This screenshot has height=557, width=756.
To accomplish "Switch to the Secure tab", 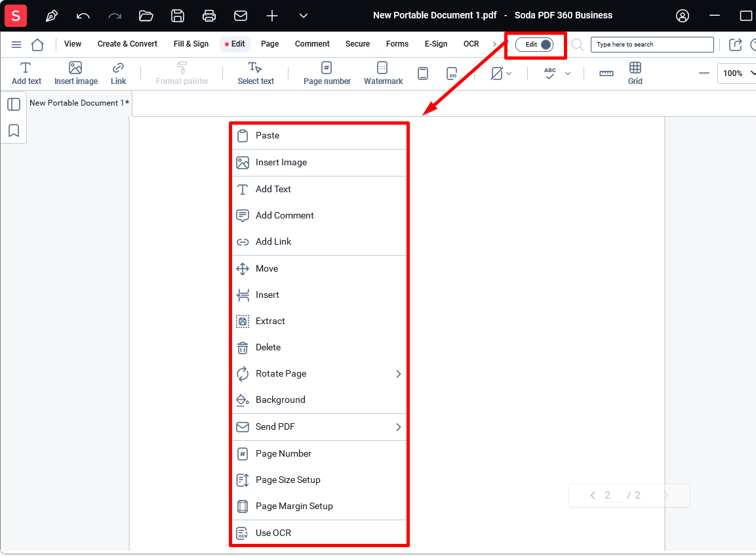I will point(357,44).
